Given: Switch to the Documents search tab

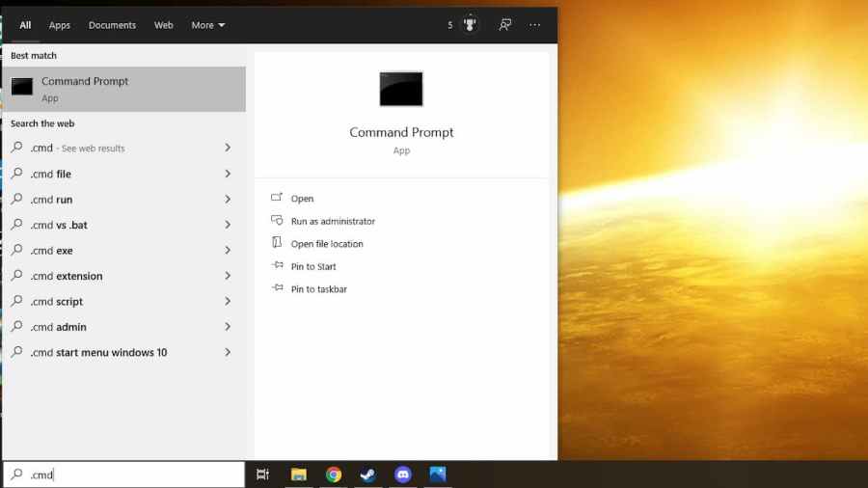Looking at the screenshot, I should [x=112, y=25].
